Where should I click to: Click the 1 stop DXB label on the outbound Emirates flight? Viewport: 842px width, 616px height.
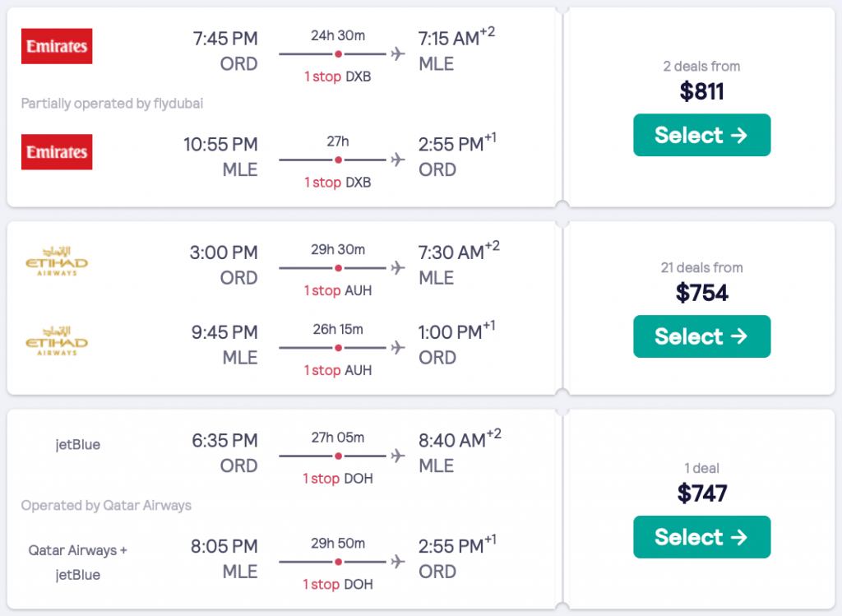pyautogui.click(x=337, y=76)
